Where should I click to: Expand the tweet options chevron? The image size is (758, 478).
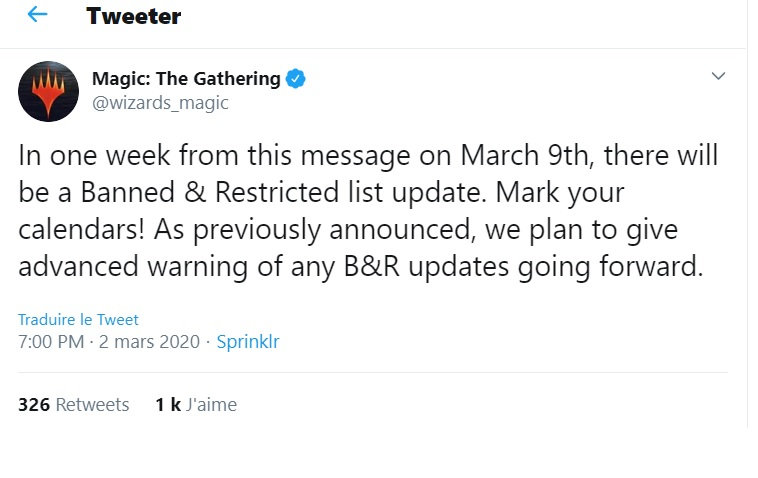pos(717,77)
